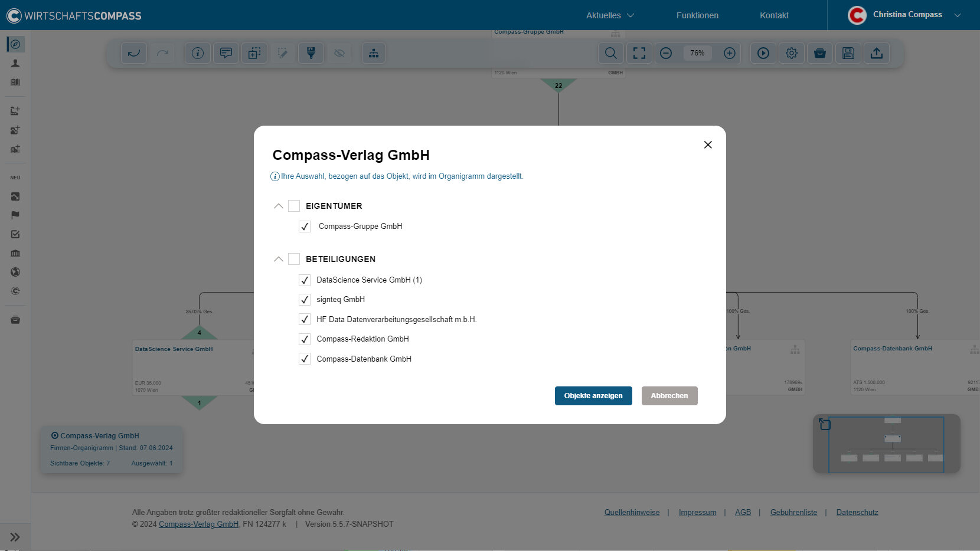Open the info icon in toolbar
The height and width of the screenshot is (551, 980).
[198, 53]
